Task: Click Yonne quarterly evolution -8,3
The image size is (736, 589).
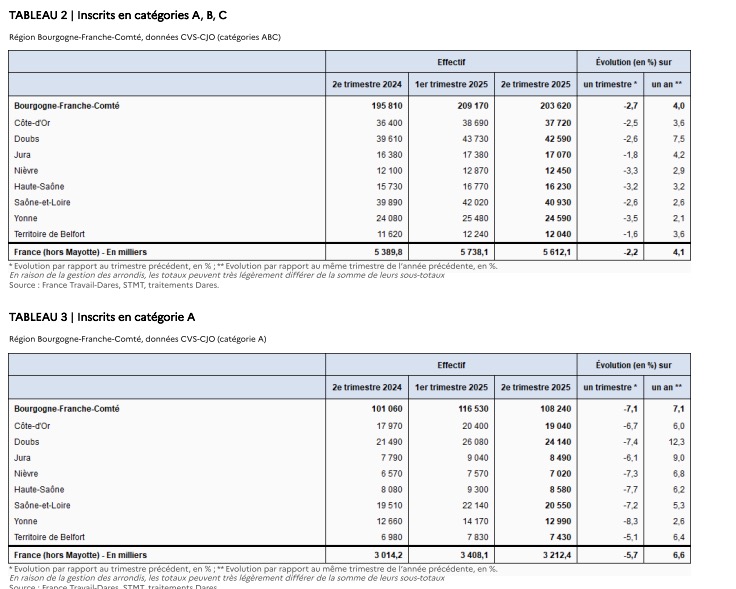Action: pyautogui.click(x=630, y=521)
